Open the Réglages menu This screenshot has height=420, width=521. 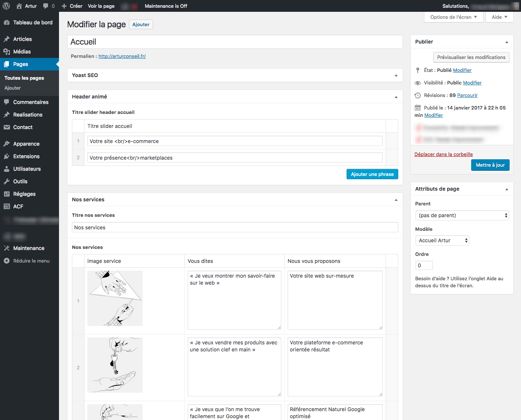coord(24,194)
